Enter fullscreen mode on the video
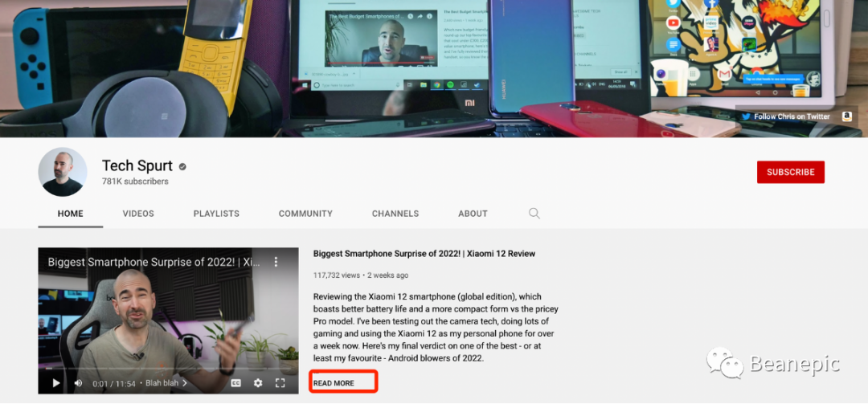Image resolution: width=868 pixels, height=404 pixels. [280, 383]
